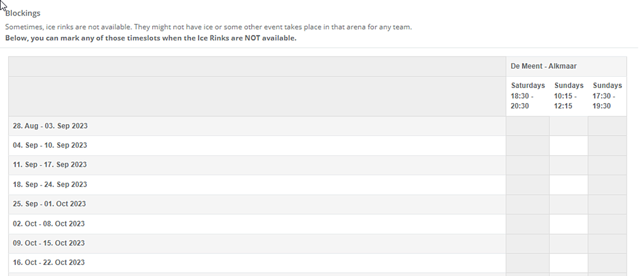The width and height of the screenshot is (644, 276).
Task: Toggle Sundays 10:15 cell for 16. Oct week
Action: pos(568,263)
